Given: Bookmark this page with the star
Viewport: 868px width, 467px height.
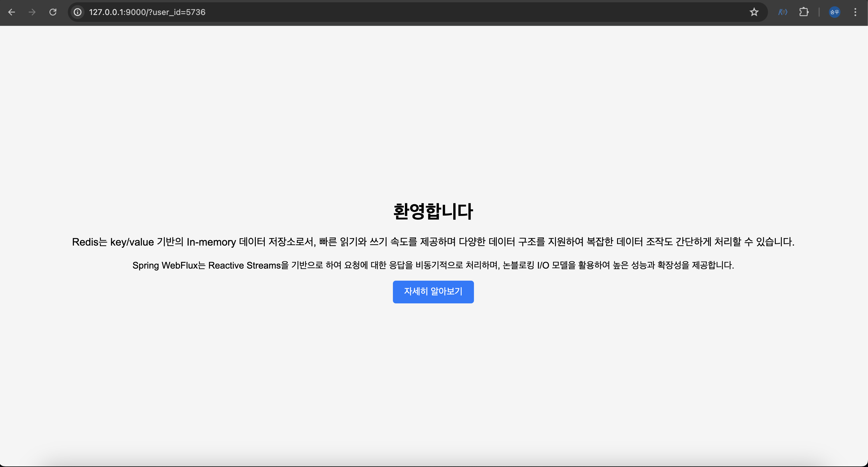Looking at the screenshot, I should [x=754, y=12].
